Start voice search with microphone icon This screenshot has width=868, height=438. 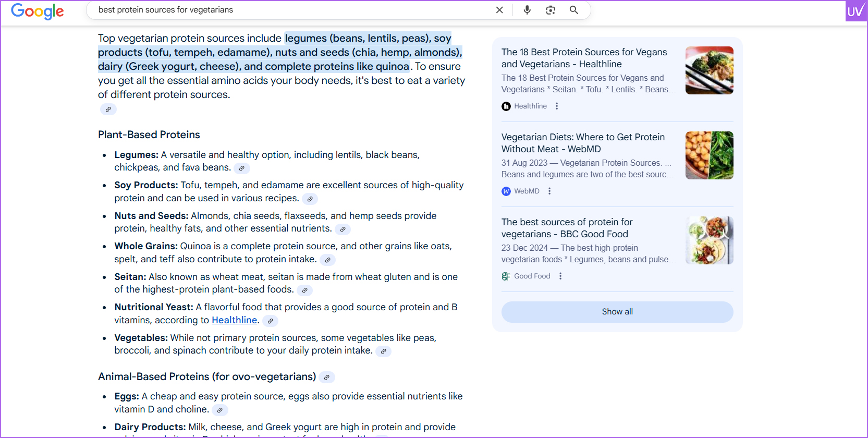point(527,10)
